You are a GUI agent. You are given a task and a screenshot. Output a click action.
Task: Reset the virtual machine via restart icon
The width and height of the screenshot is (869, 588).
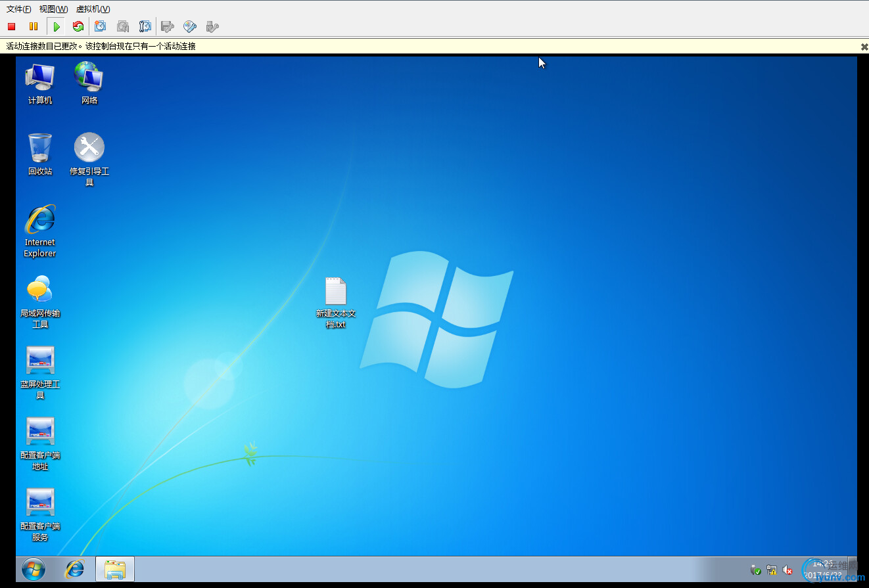point(78,26)
